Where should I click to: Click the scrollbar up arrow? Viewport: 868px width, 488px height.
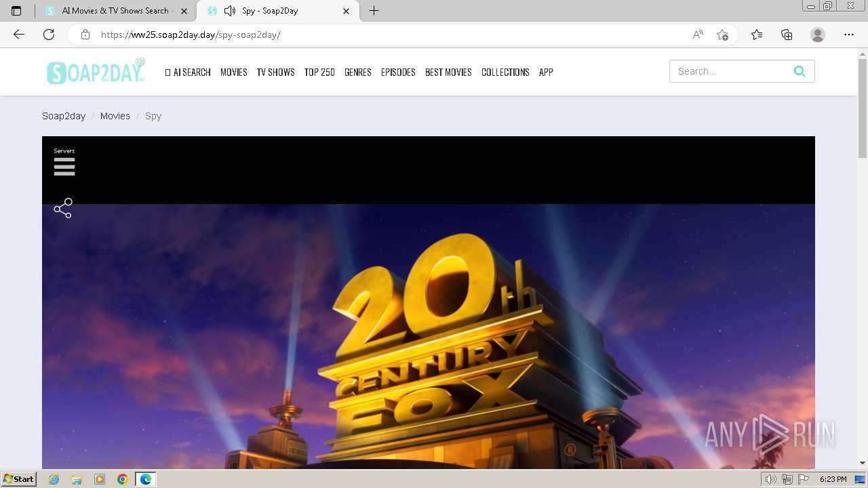(863, 53)
